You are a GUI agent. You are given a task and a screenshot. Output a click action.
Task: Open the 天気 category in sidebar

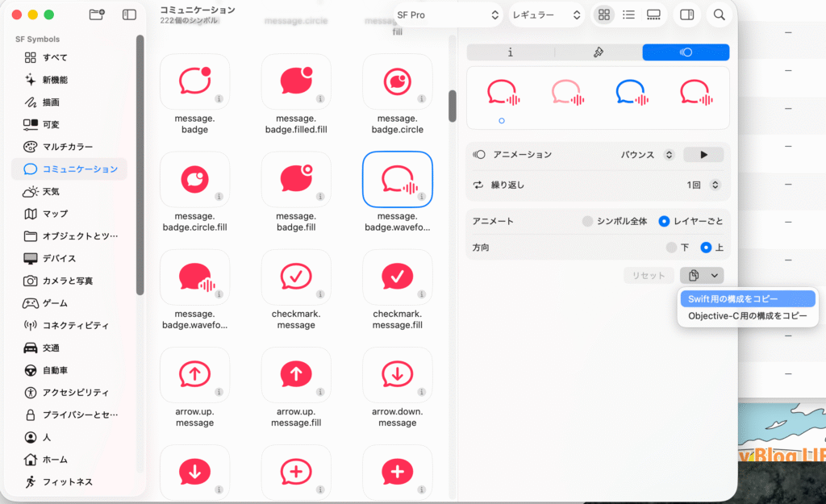[51, 192]
